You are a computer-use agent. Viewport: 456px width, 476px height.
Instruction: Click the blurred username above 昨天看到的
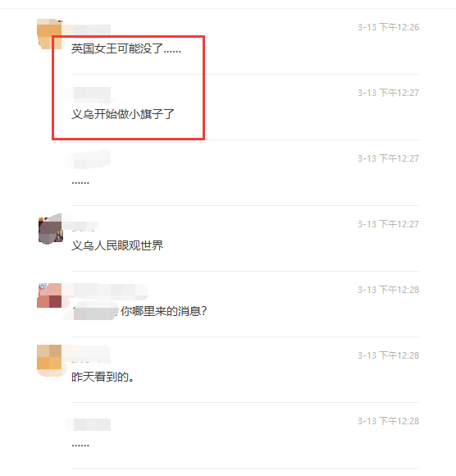coord(91,355)
